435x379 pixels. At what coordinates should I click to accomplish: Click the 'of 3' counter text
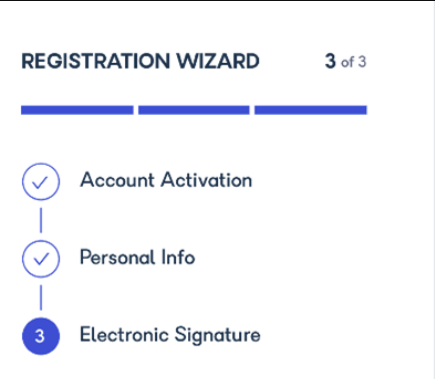353,62
